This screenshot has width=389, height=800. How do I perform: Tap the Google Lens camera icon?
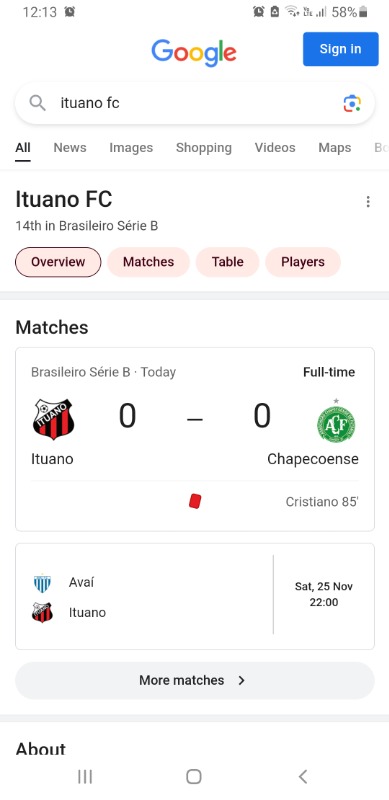(352, 103)
